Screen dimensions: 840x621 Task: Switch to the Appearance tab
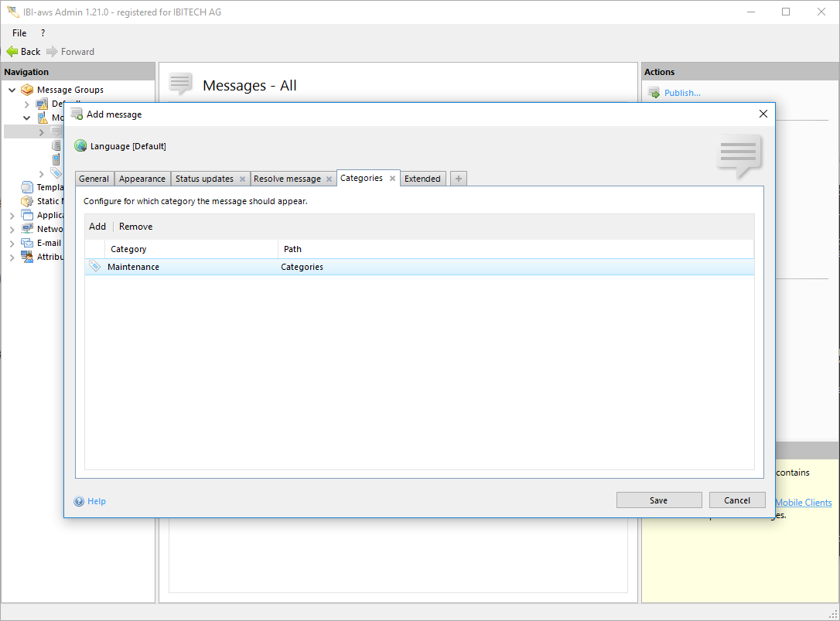[x=142, y=179]
